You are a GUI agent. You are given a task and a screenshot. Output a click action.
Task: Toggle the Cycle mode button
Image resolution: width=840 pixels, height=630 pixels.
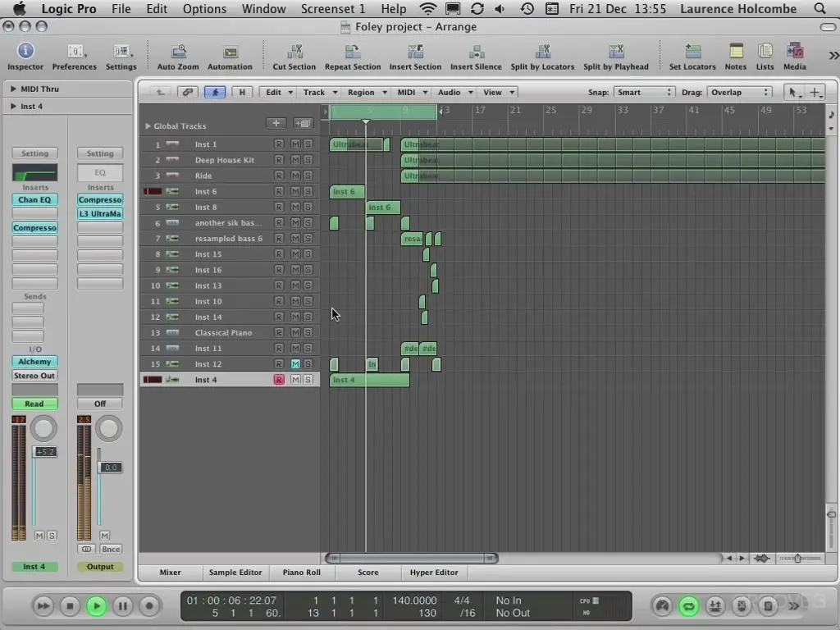[688, 606]
